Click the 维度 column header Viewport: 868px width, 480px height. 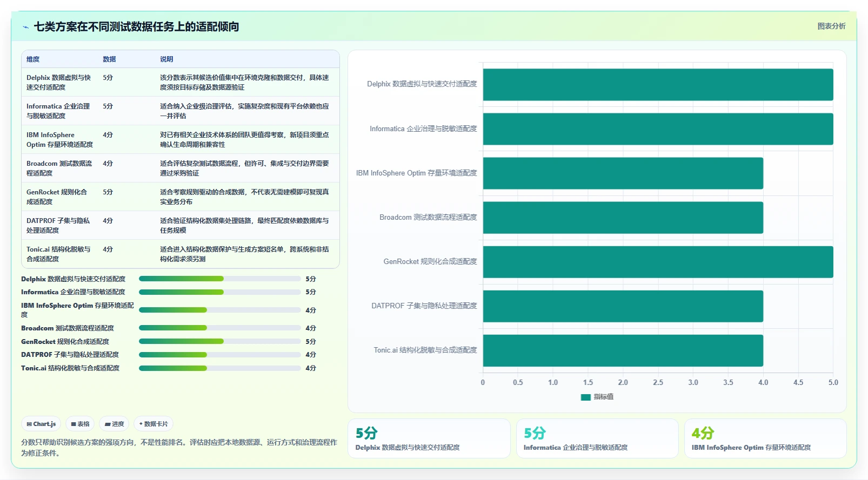[x=33, y=59]
